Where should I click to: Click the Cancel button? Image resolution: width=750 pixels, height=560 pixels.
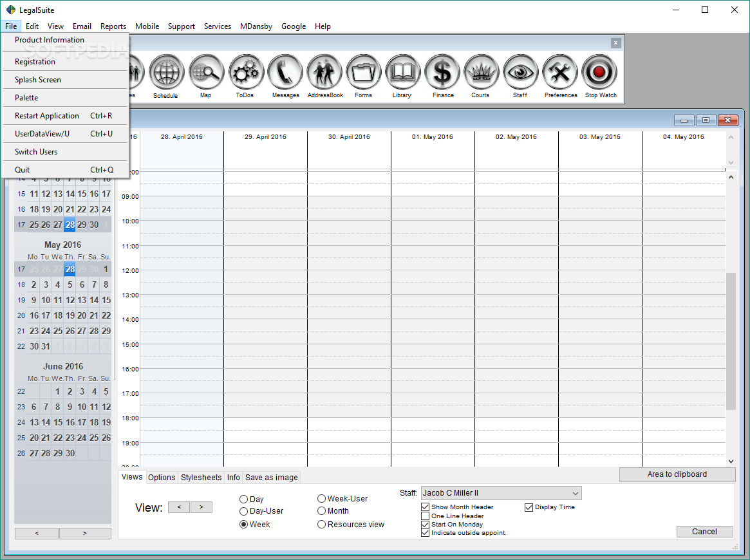[x=704, y=531]
